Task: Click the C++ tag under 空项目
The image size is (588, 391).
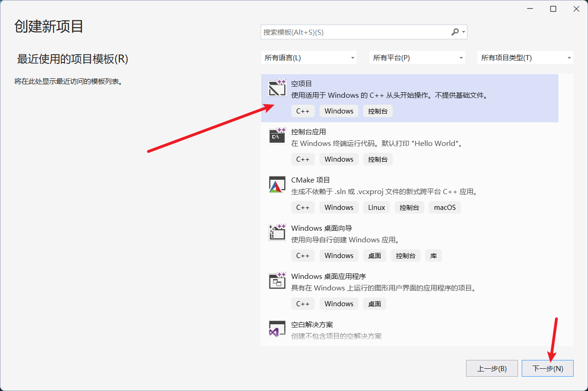Action: [303, 111]
